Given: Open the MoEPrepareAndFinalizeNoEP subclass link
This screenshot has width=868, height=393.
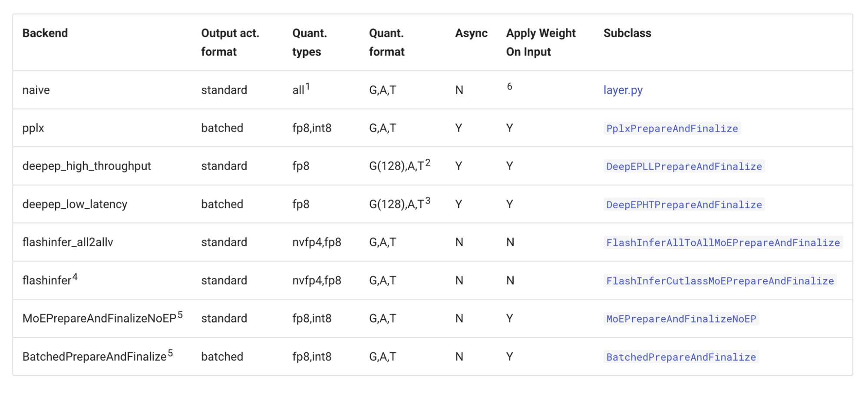Looking at the screenshot, I should (x=681, y=319).
